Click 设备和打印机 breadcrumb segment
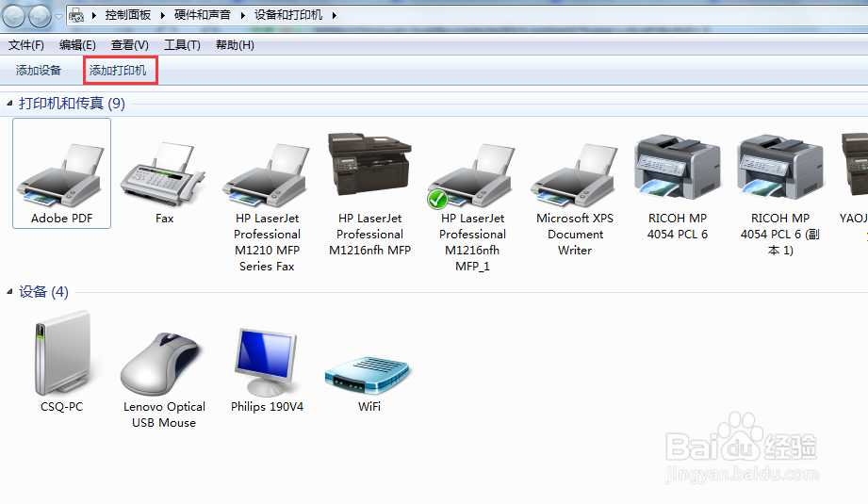 [287, 15]
